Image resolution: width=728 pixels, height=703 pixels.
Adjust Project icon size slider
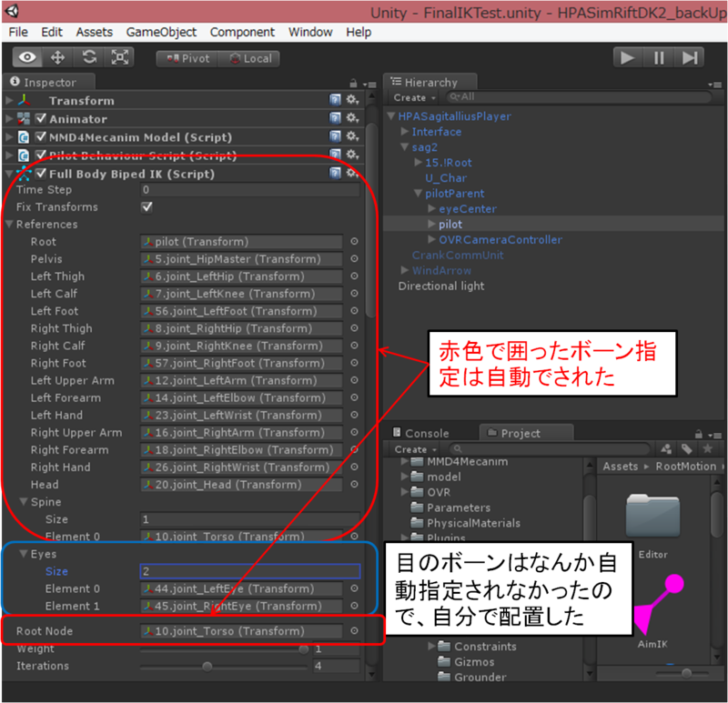(682, 673)
